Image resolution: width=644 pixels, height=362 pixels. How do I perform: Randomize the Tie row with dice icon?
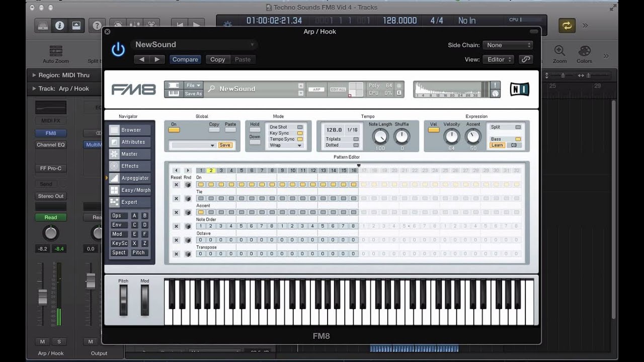188,199
